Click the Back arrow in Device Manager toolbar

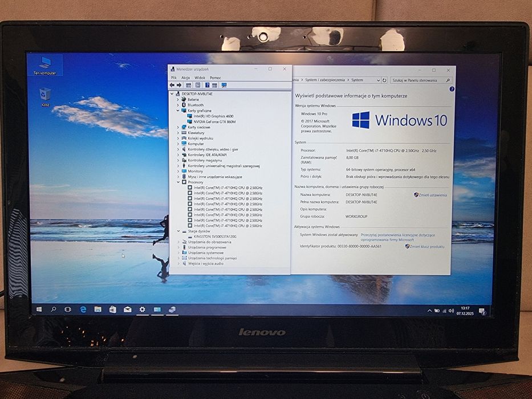(x=172, y=85)
